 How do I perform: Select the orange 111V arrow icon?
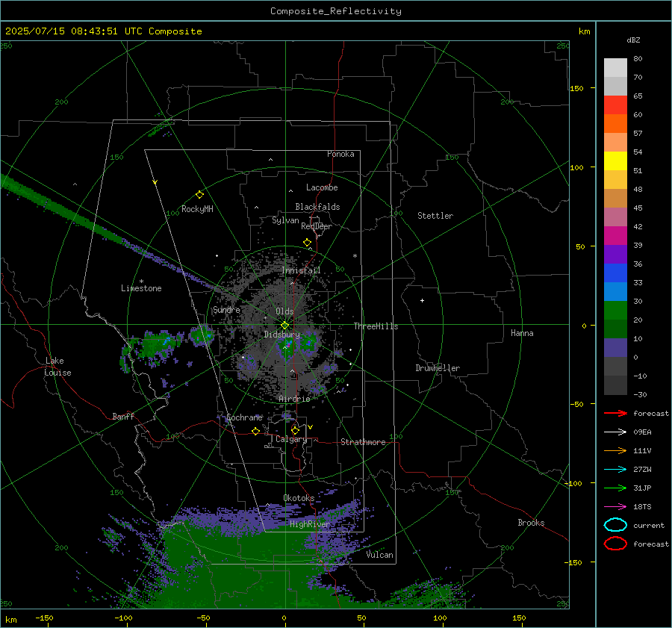point(615,450)
